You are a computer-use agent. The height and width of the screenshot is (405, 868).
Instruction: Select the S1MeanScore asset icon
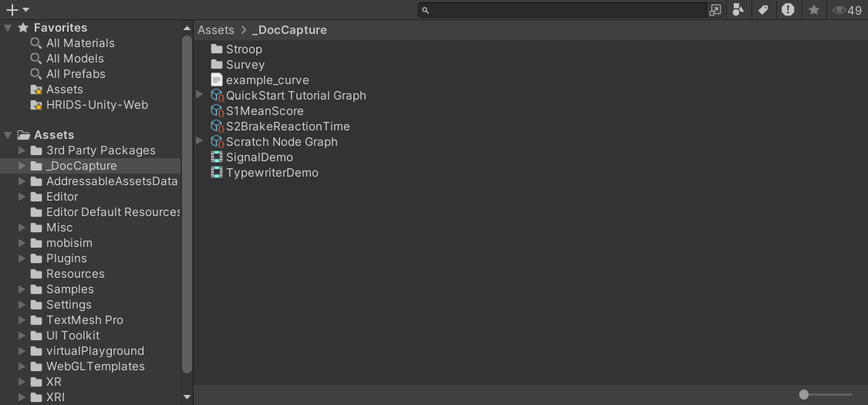point(218,111)
